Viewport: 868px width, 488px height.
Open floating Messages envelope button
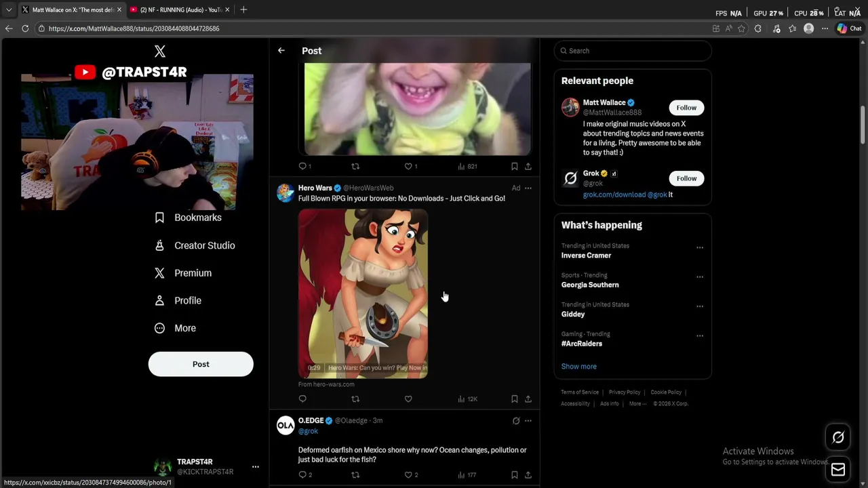pos(838,469)
